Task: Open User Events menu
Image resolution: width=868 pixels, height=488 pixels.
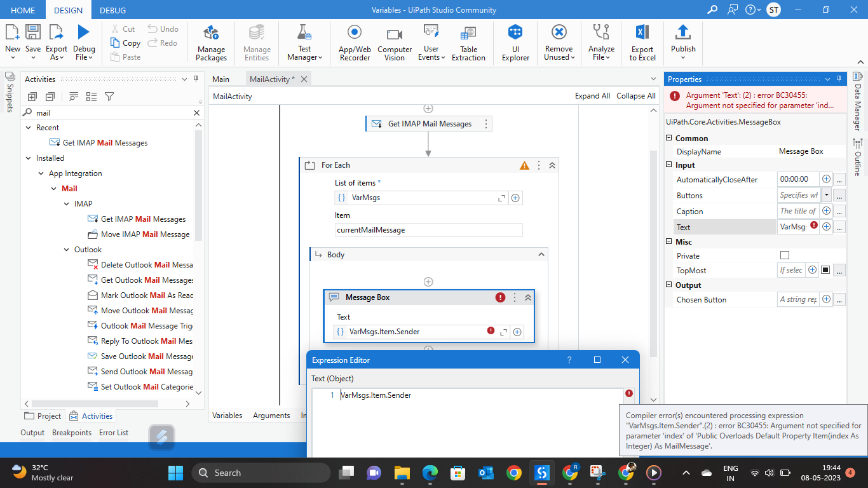Action: coord(431,43)
